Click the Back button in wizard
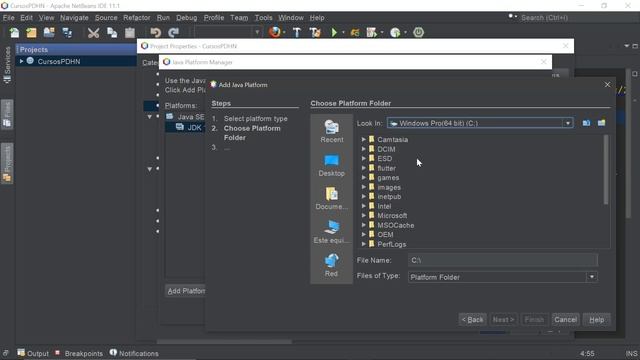The width and height of the screenshot is (640, 360). [472, 320]
